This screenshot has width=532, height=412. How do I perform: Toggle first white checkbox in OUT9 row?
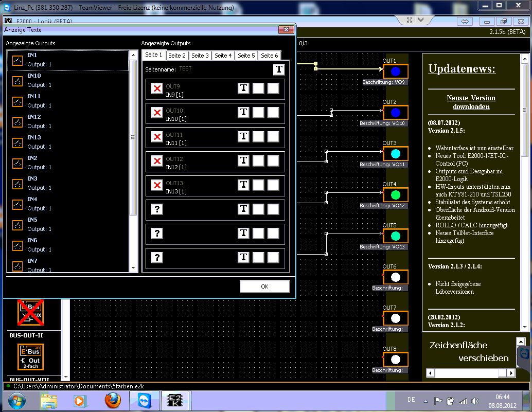[258, 88]
